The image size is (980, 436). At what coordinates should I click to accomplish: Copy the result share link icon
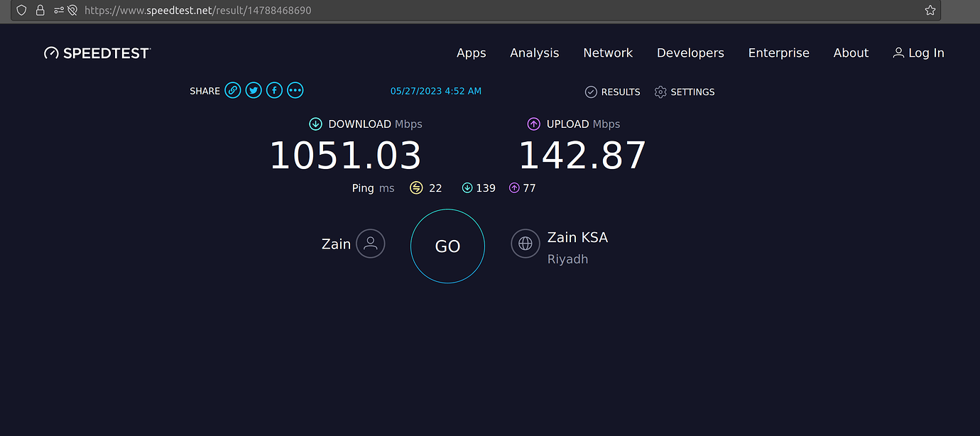(233, 90)
